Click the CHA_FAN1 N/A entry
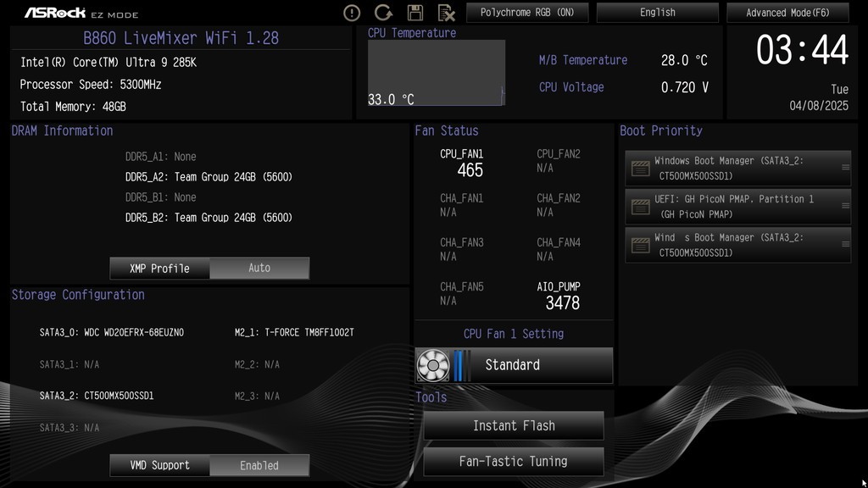The width and height of the screenshot is (868, 488). pyautogui.click(x=462, y=205)
